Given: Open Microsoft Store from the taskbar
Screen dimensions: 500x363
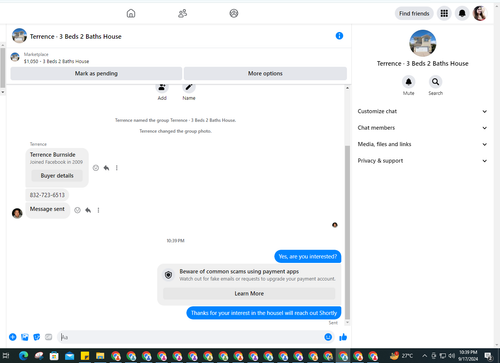Looking at the screenshot, I should tap(54, 356).
